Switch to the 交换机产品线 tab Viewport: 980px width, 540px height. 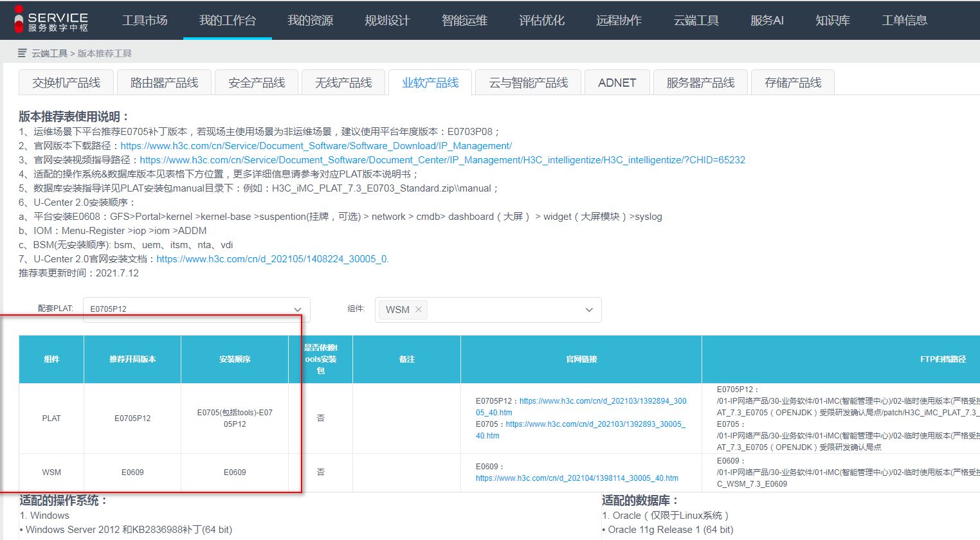tap(66, 83)
